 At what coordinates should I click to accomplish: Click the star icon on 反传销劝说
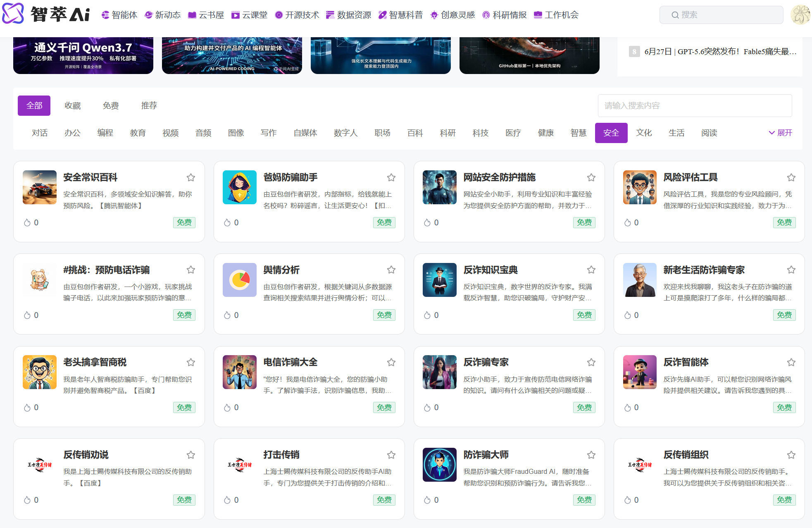point(190,455)
